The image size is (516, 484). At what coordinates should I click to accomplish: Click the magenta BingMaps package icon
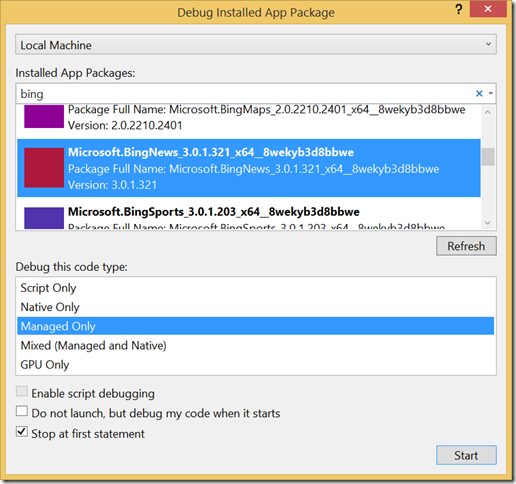44,116
